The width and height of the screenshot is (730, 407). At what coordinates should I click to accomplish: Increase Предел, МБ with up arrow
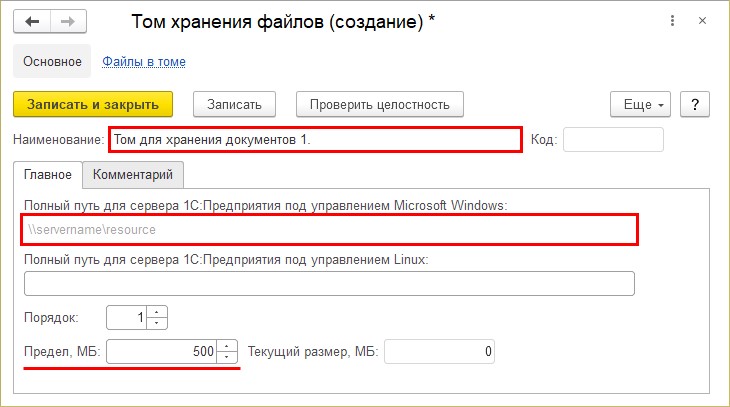pos(228,346)
